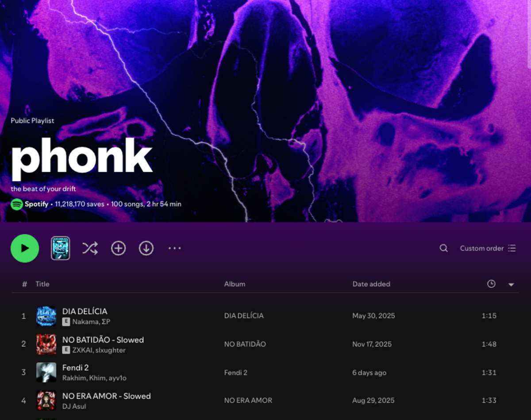Download the phonk playlist
The height and width of the screenshot is (420, 531).
[x=146, y=248]
